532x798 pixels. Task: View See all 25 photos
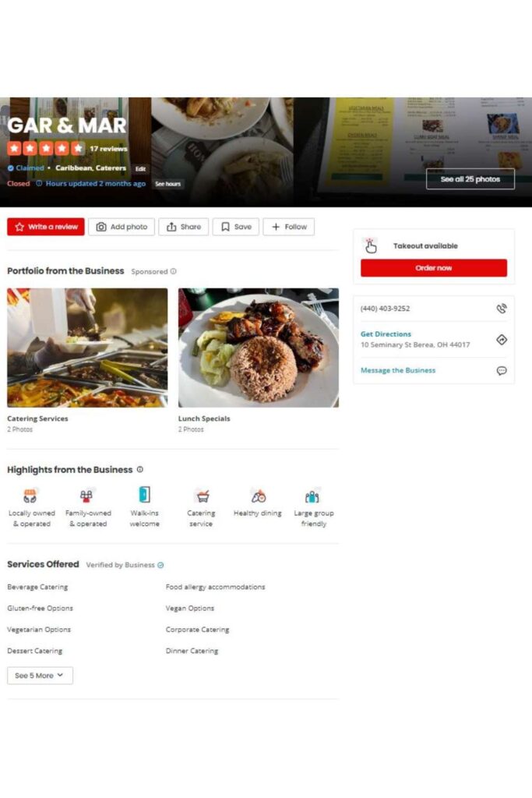click(x=470, y=179)
